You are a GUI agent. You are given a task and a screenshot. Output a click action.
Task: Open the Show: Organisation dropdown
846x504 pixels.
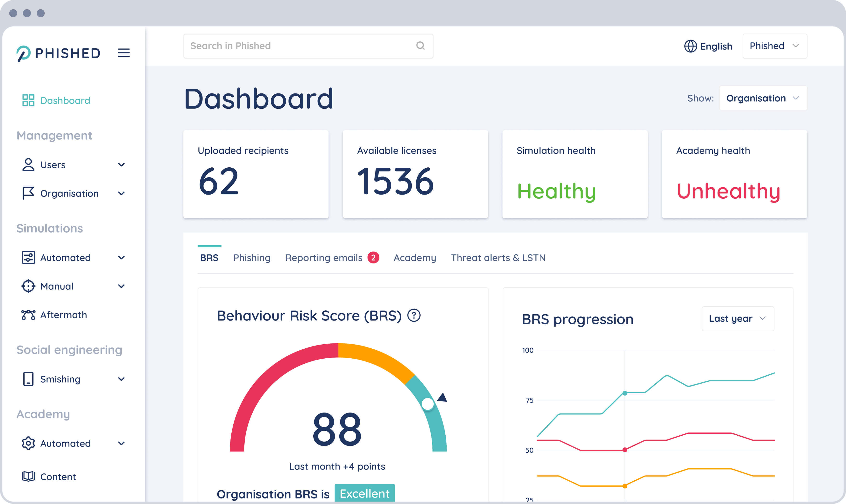763,98
